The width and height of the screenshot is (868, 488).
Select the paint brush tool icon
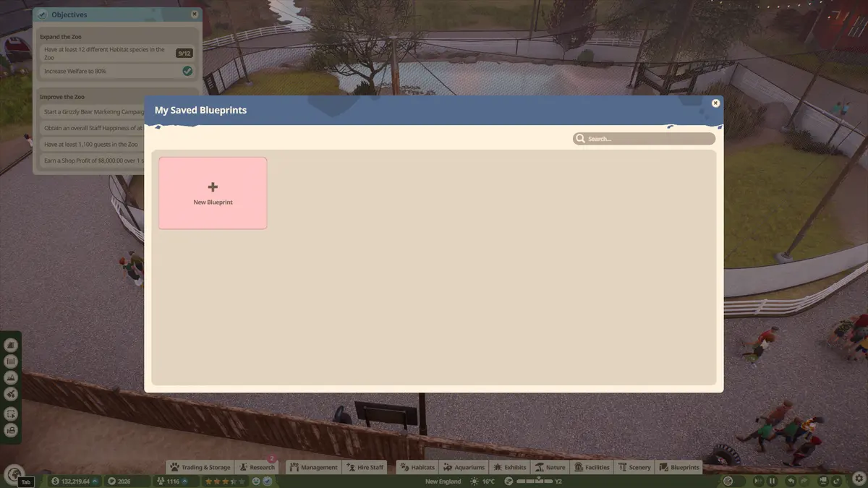[11, 394]
